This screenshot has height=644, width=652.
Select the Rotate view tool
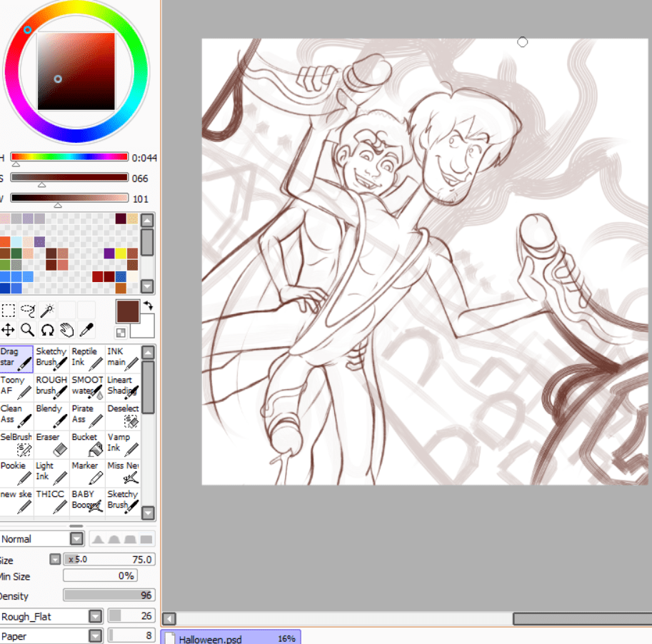47,330
